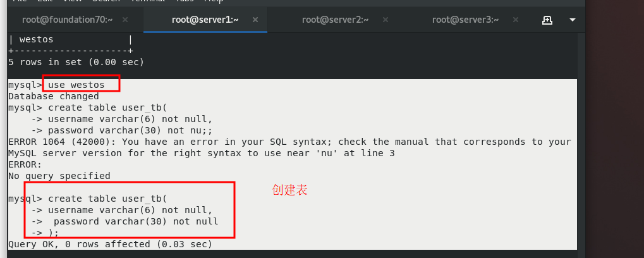
Task: Click 'password varchar(30) not nu;;' line
Action: pyautogui.click(x=121, y=130)
